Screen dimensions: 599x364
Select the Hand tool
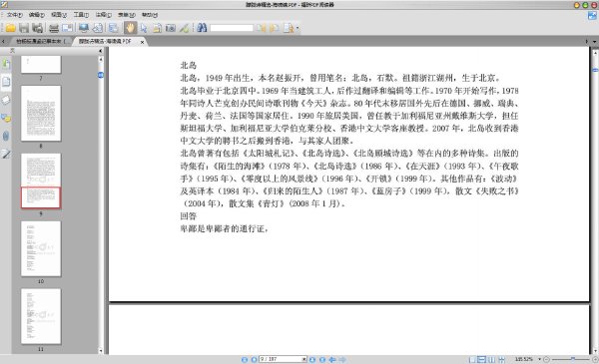130,28
